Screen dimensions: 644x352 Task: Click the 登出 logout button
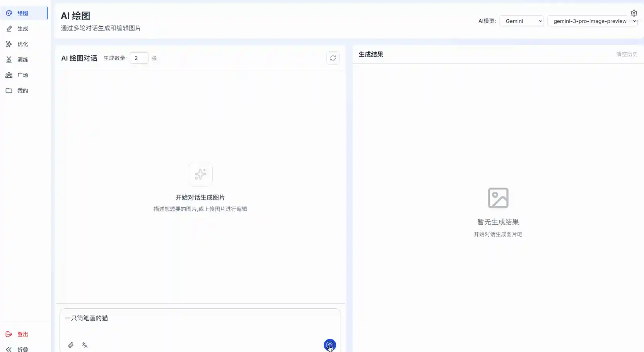click(x=24, y=334)
